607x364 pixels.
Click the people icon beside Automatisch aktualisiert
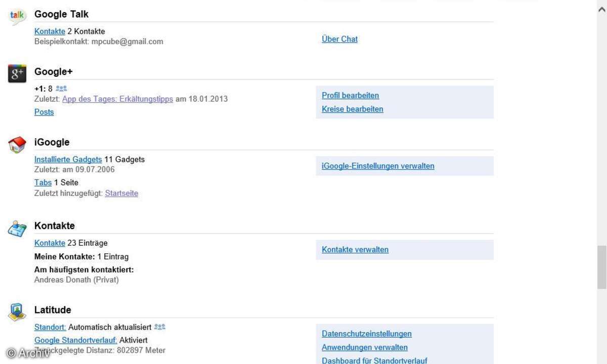coord(160,327)
